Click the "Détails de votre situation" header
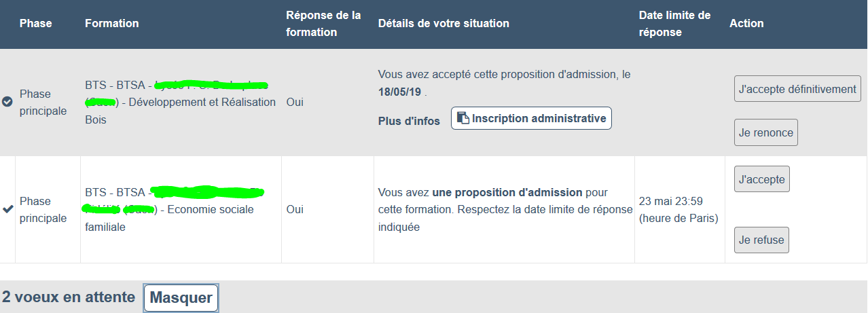The width and height of the screenshot is (868, 313). 444,23
